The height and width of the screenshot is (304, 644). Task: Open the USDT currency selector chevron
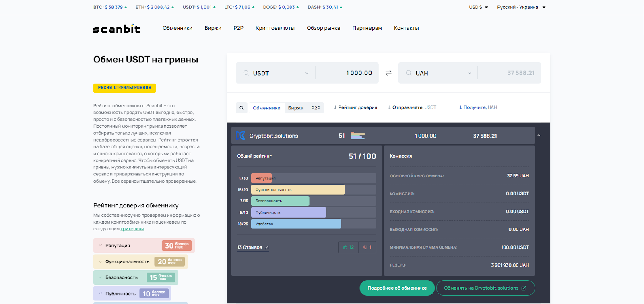click(307, 73)
